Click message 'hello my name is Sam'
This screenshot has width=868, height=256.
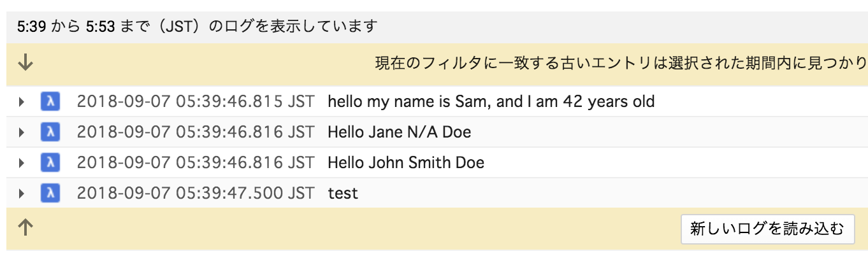[x=491, y=101]
